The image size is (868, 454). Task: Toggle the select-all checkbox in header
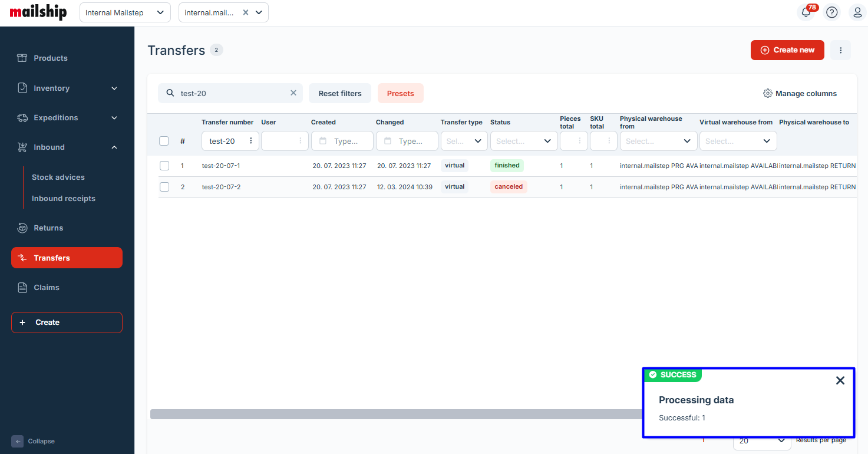click(x=164, y=141)
